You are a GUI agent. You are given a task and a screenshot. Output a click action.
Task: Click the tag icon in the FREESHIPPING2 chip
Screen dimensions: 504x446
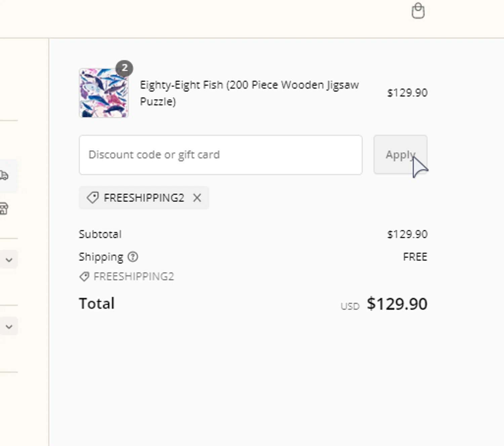click(92, 198)
